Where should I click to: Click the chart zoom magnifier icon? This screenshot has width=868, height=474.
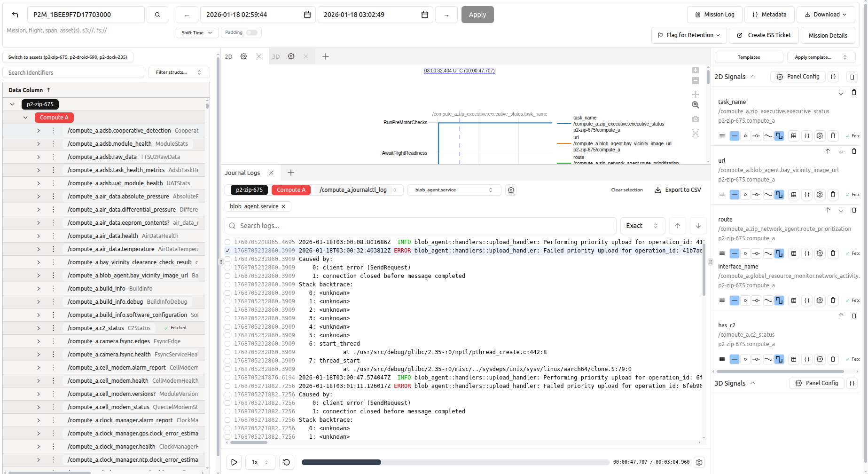[696, 105]
